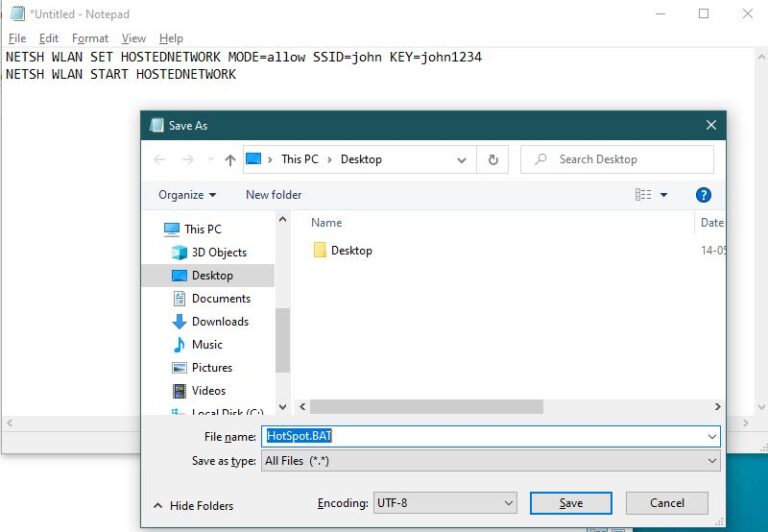Go up one folder level

230,160
